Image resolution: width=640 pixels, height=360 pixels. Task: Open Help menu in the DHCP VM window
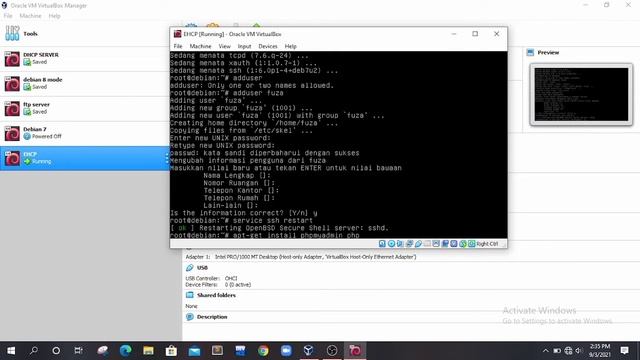click(291, 46)
